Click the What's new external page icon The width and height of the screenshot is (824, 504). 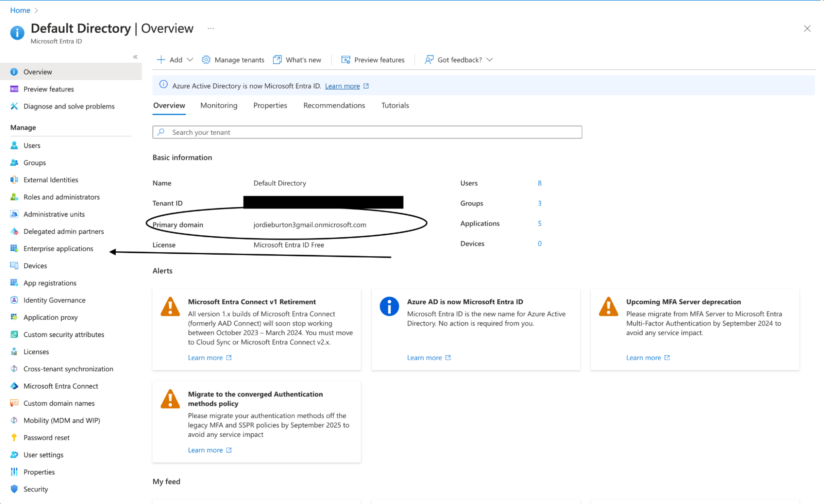coord(277,60)
